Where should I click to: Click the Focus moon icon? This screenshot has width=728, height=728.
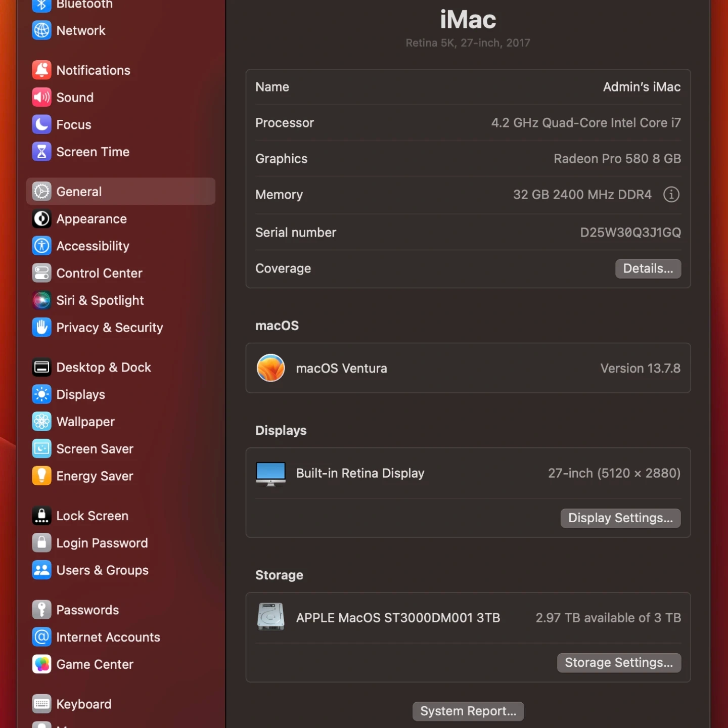41,124
